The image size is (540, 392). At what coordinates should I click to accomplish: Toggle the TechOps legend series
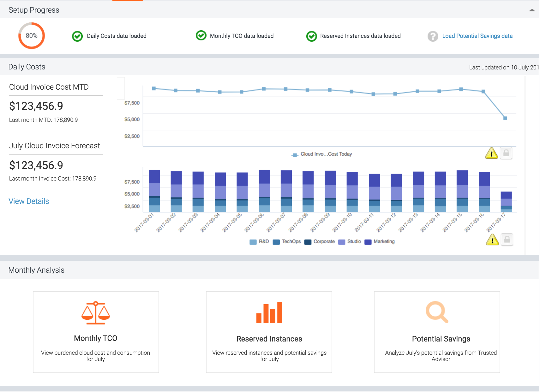[x=287, y=242]
